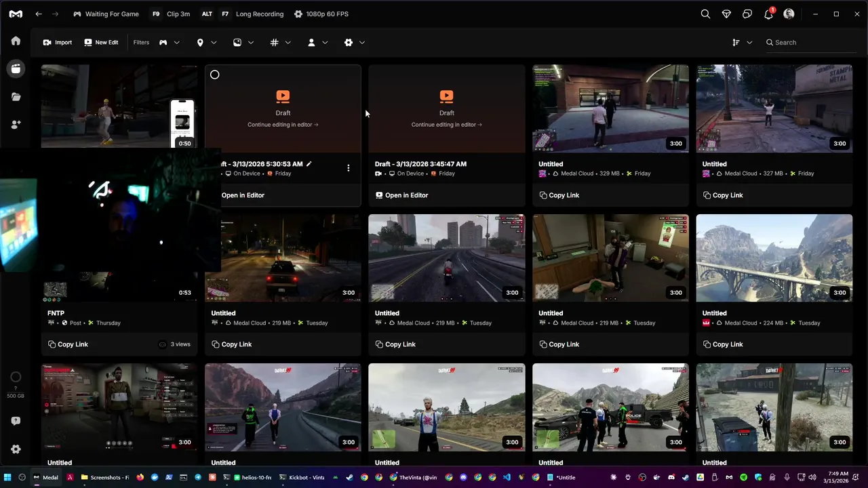Open the 329 MB clip thumbnail
Screen dimensions: 868x488
click(x=610, y=108)
